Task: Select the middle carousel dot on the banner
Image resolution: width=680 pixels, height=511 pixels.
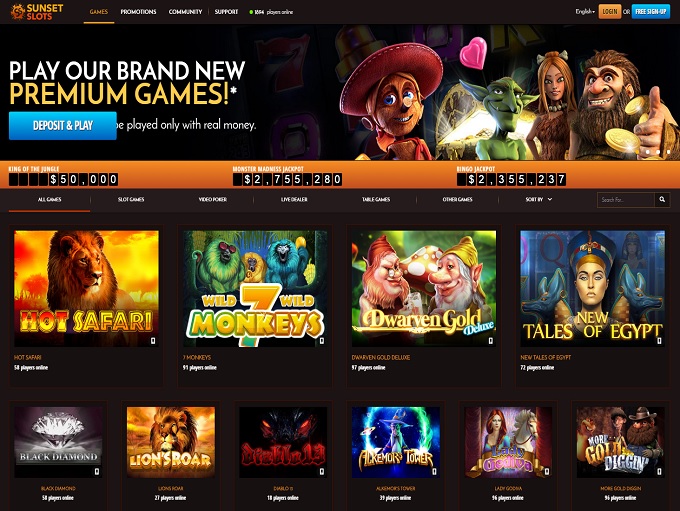Action: (x=658, y=152)
